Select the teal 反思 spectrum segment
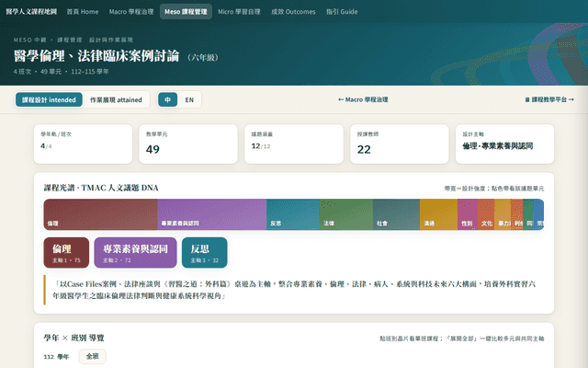This screenshot has height=368, width=588. coord(293,214)
